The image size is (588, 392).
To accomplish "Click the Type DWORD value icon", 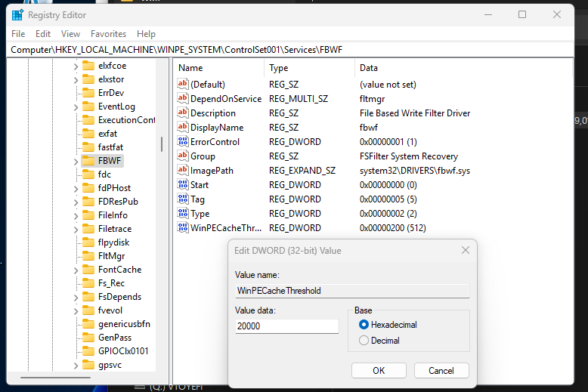I will pos(183,213).
